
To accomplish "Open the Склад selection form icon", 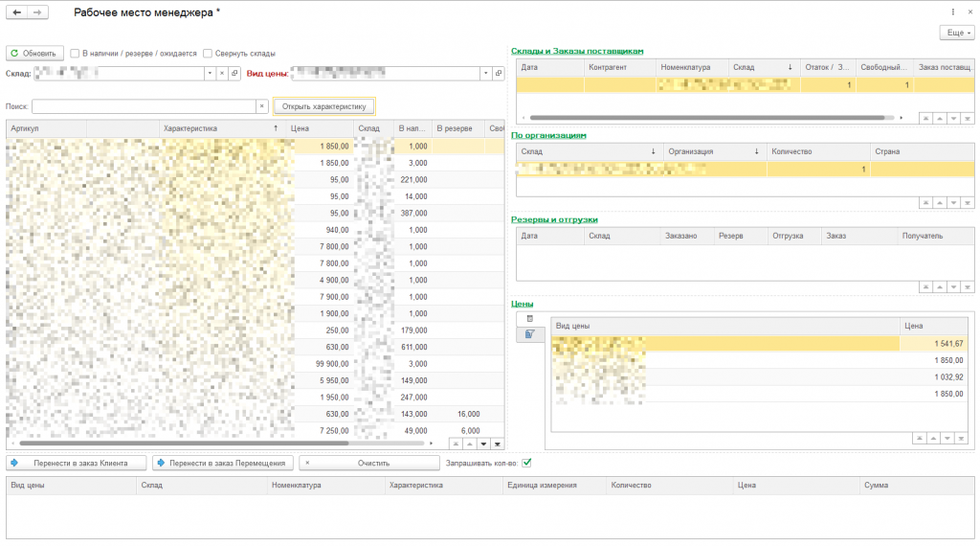I will (234, 73).
